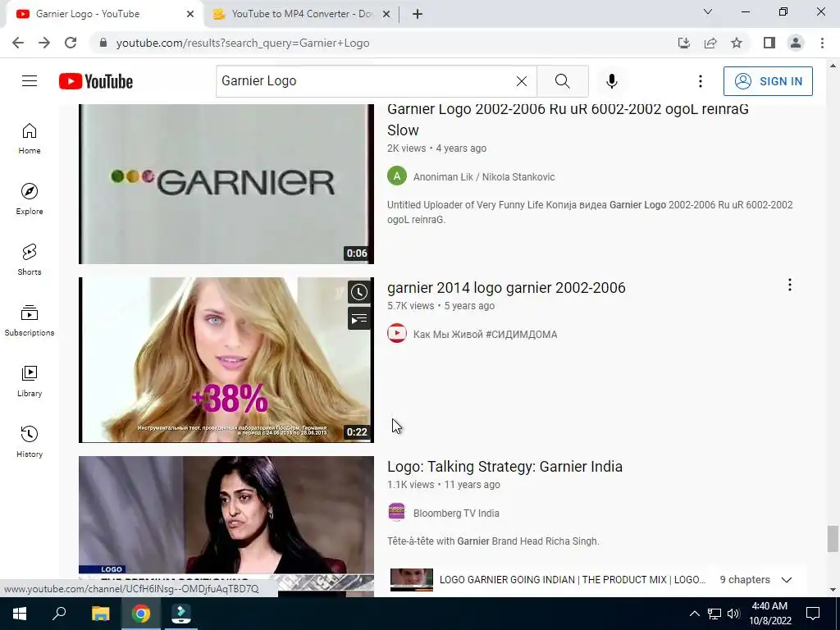Screen dimensions: 840x630
Task: Open the Windows Start menu
Action: (20, 614)
